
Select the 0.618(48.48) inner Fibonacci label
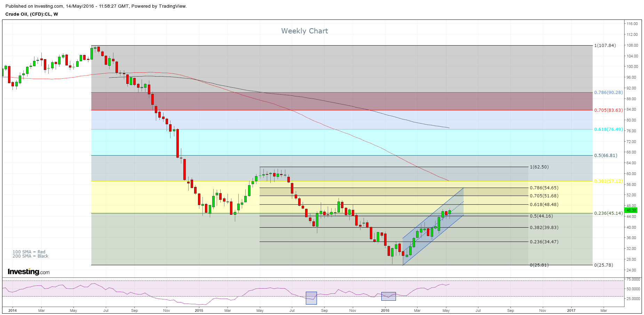coord(544,205)
